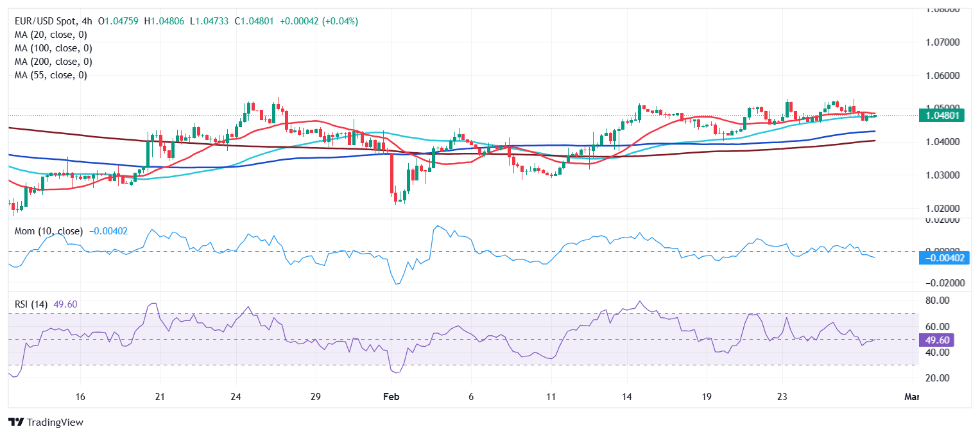This screenshot has width=980, height=436.
Task: Click the Mom (10, close) indicator label
Action: [x=49, y=231]
